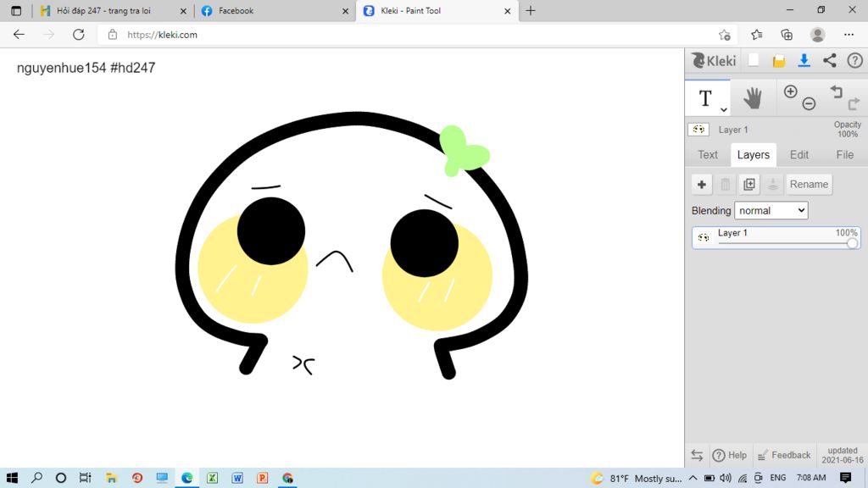Launch Word from the taskbar
The width and height of the screenshot is (868, 488).
click(237, 478)
